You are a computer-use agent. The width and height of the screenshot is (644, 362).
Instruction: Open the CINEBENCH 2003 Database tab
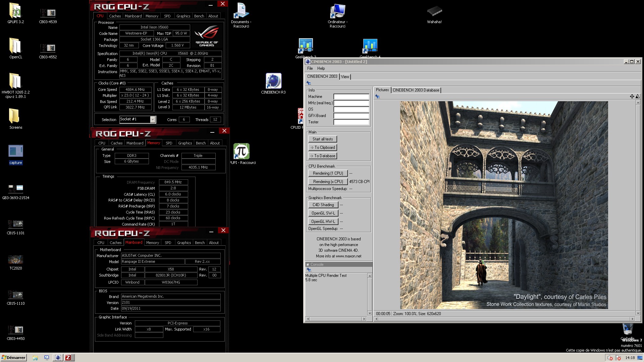[x=416, y=90]
